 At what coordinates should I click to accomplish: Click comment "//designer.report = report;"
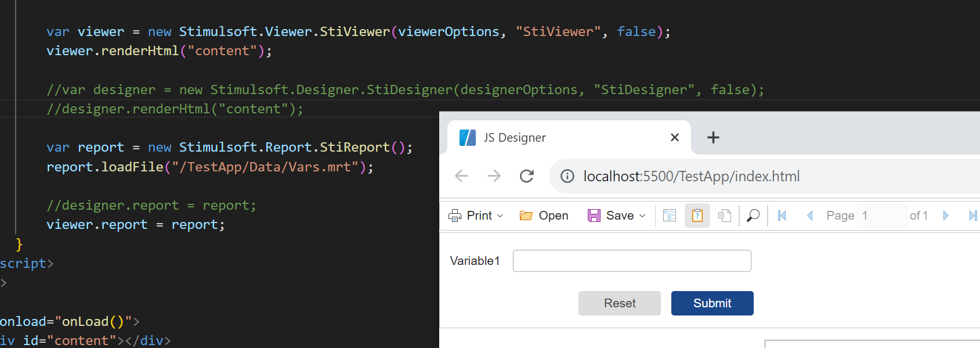151,206
